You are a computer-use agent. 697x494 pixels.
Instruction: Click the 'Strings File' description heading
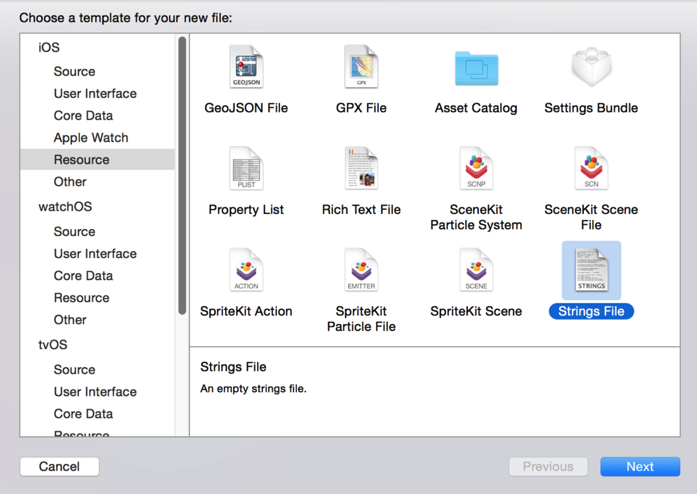pos(233,367)
